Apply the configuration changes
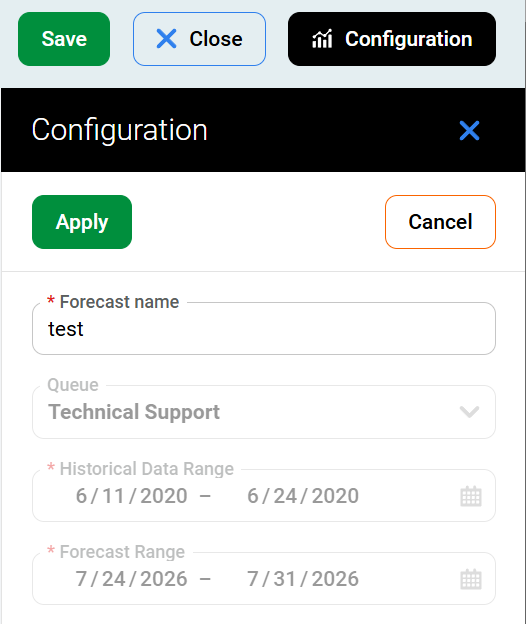526x624 pixels. coord(82,222)
